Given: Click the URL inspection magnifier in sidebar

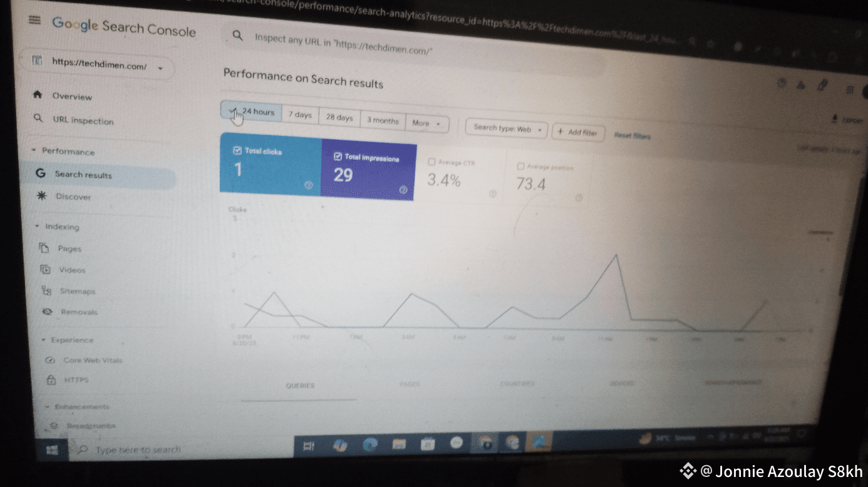Looking at the screenshot, I should pyautogui.click(x=38, y=118).
